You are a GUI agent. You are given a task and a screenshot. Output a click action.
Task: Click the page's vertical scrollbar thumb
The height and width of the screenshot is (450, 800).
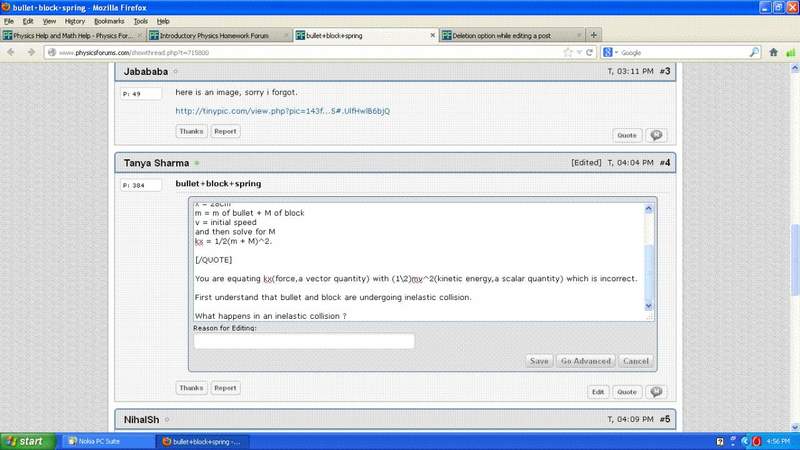coord(795,260)
